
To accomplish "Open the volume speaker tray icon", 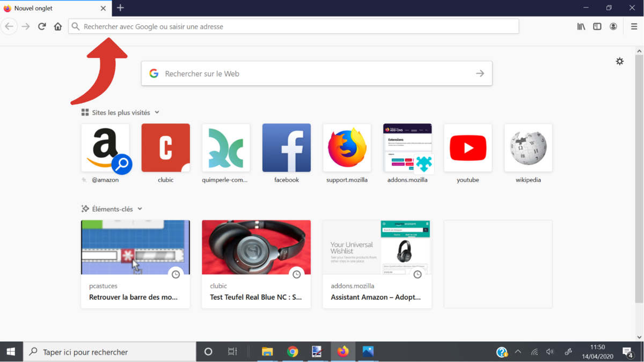I will (x=550, y=352).
